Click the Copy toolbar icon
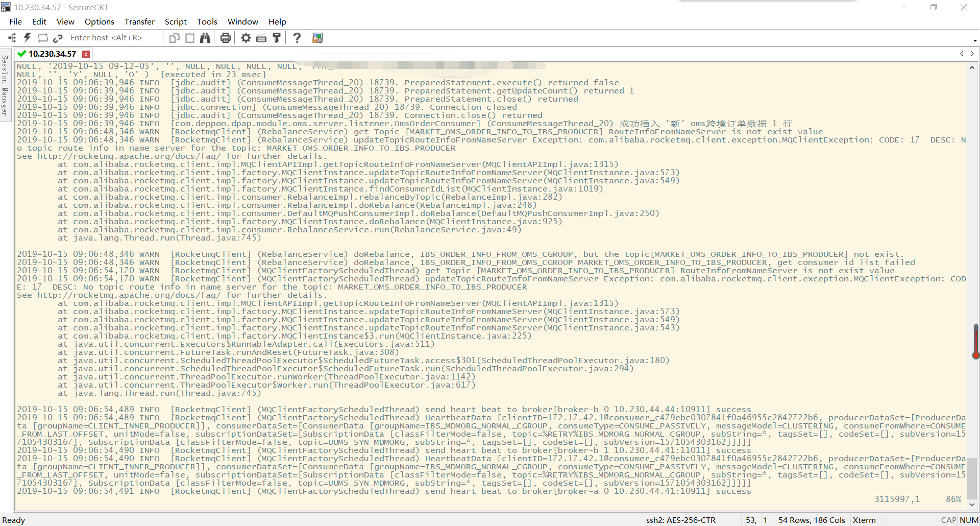The image size is (980, 526). (175, 38)
